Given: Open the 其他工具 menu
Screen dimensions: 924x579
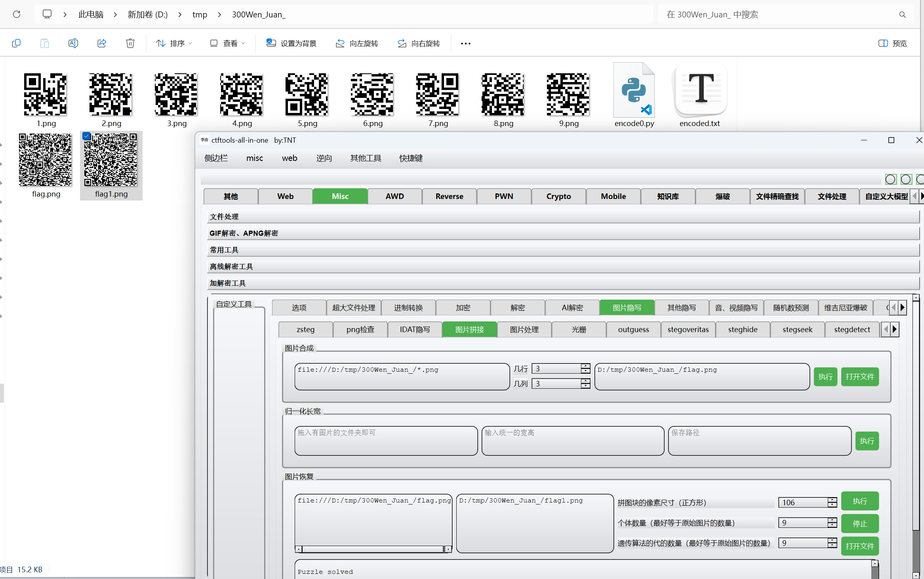Looking at the screenshot, I should pyautogui.click(x=366, y=158).
